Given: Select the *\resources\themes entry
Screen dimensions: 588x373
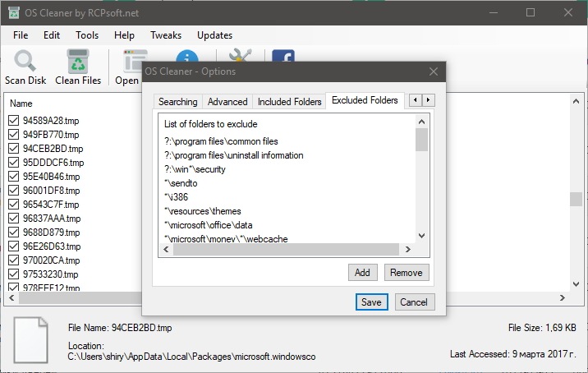Looking at the screenshot, I should 203,211.
